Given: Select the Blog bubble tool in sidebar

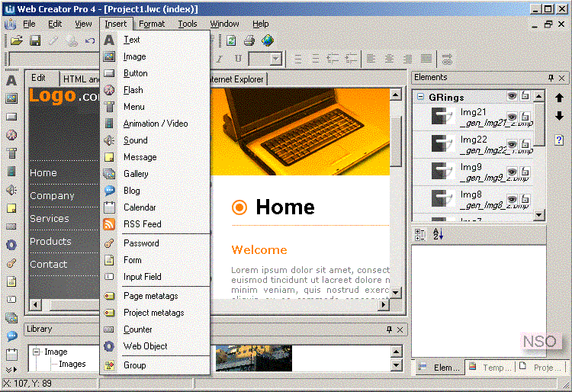Looking at the screenshot, I should click(x=11, y=336).
